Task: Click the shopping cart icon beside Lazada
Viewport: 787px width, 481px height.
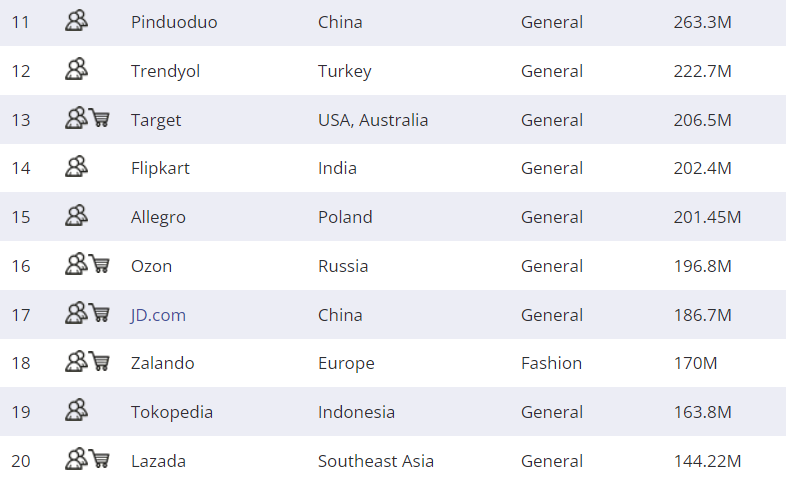Action: coord(100,460)
